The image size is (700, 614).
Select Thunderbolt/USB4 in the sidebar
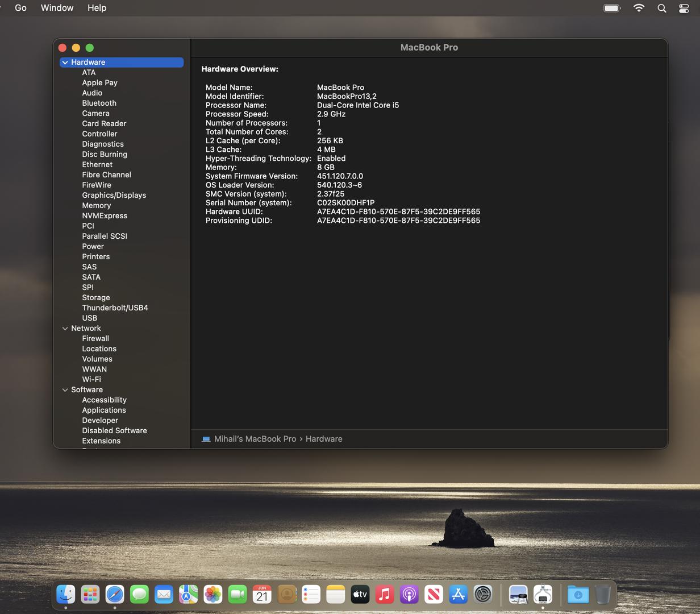[115, 308]
